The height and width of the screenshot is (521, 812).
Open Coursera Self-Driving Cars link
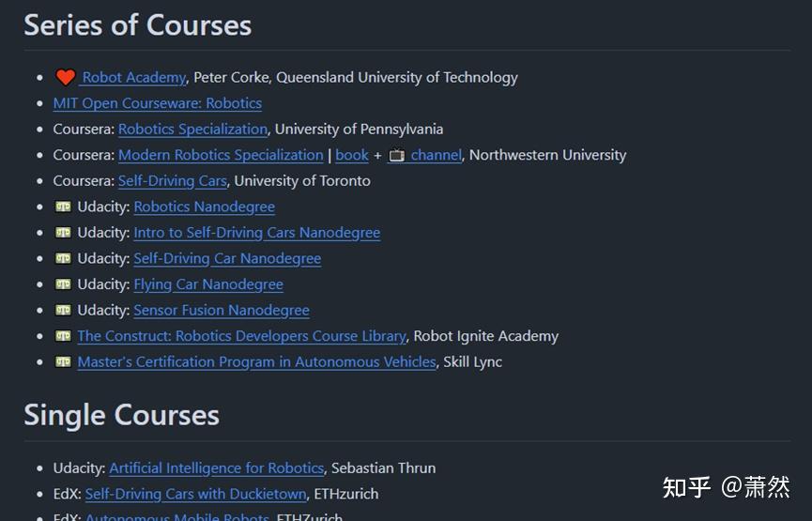coord(172,181)
